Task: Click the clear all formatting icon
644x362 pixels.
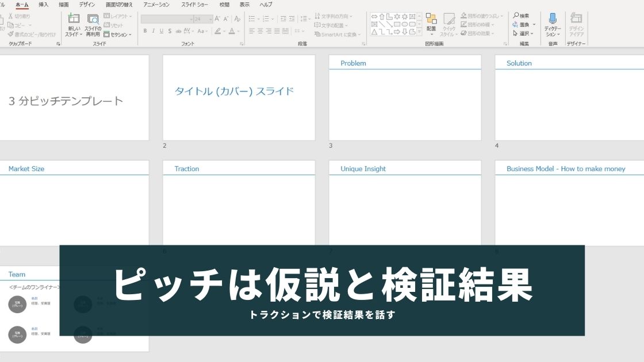Action: pyautogui.click(x=237, y=18)
